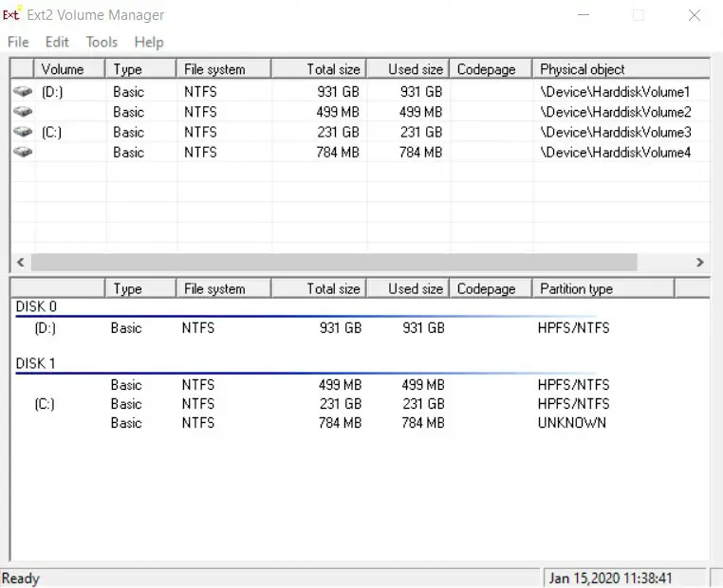Screen dimensions: 723x588
Task: Select (C:) partition under DISK 1
Action: (x=45, y=405)
